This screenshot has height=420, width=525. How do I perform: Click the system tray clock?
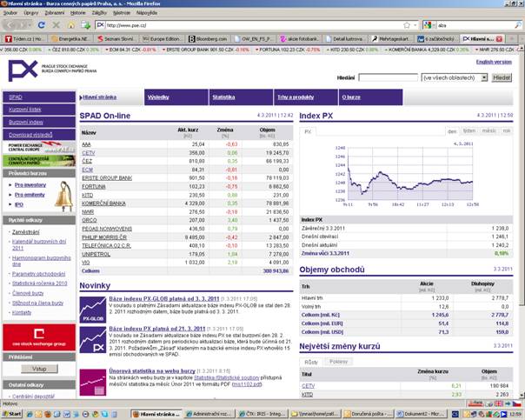516,414
